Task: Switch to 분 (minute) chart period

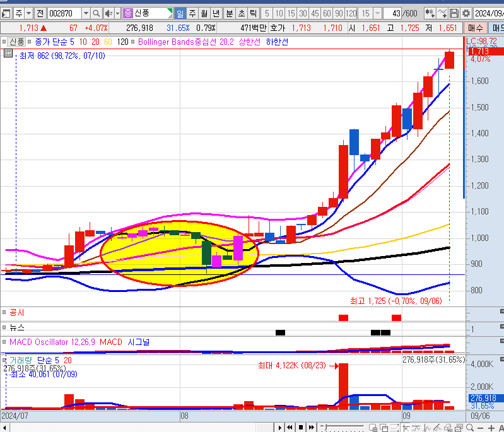Action: (x=229, y=13)
